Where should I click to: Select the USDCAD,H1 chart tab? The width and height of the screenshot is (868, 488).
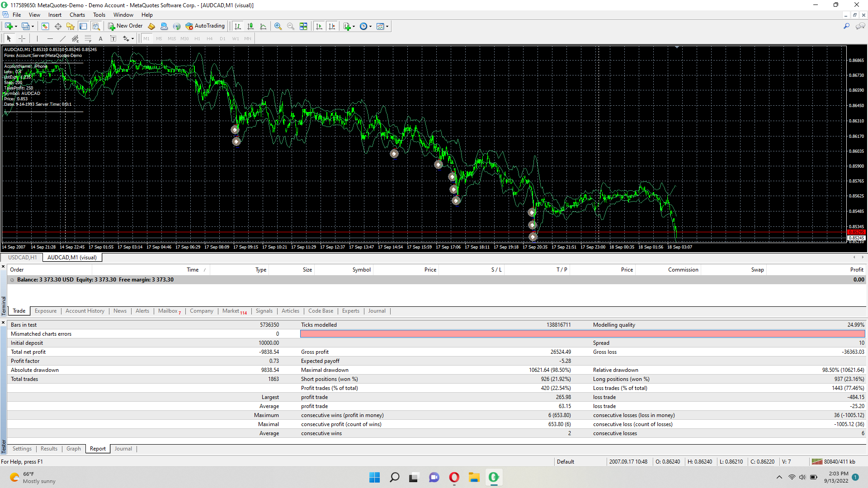23,258
